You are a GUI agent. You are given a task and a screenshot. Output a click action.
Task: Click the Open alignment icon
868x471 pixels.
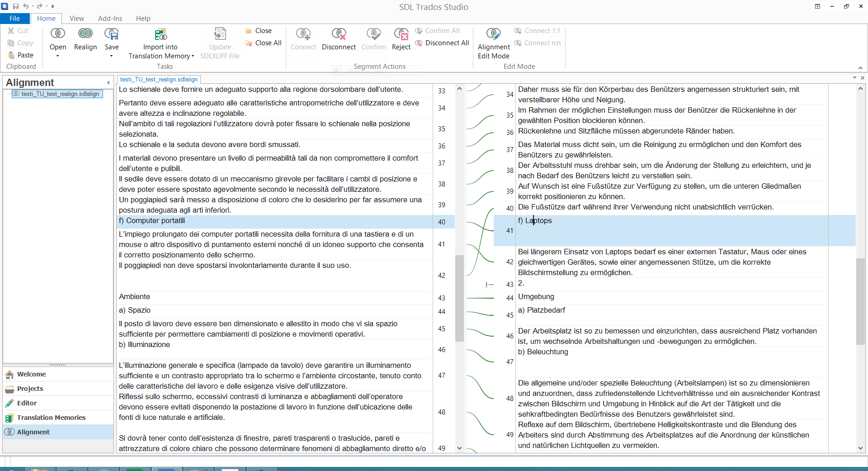click(x=57, y=34)
